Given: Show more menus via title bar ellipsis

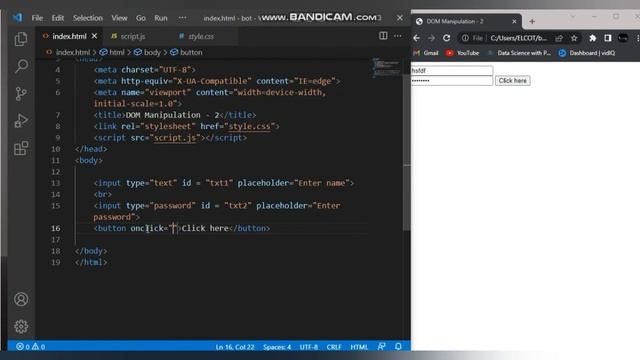Looking at the screenshot, I should [x=182, y=18].
